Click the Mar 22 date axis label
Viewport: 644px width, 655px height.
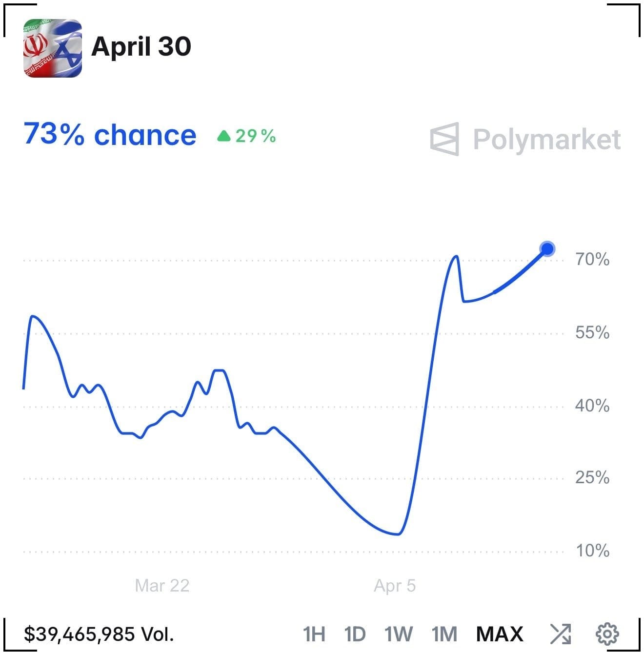tap(162, 586)
